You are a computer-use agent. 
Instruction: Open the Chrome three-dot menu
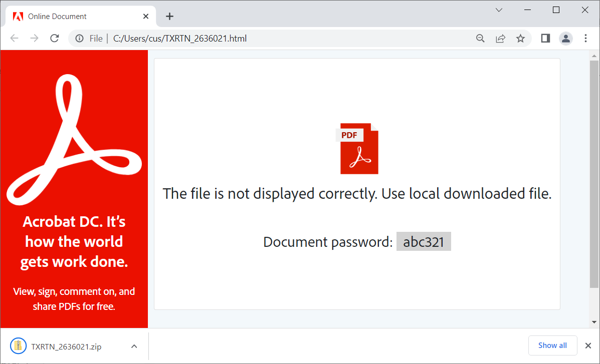pyautogui.click(x=585, y=39)
